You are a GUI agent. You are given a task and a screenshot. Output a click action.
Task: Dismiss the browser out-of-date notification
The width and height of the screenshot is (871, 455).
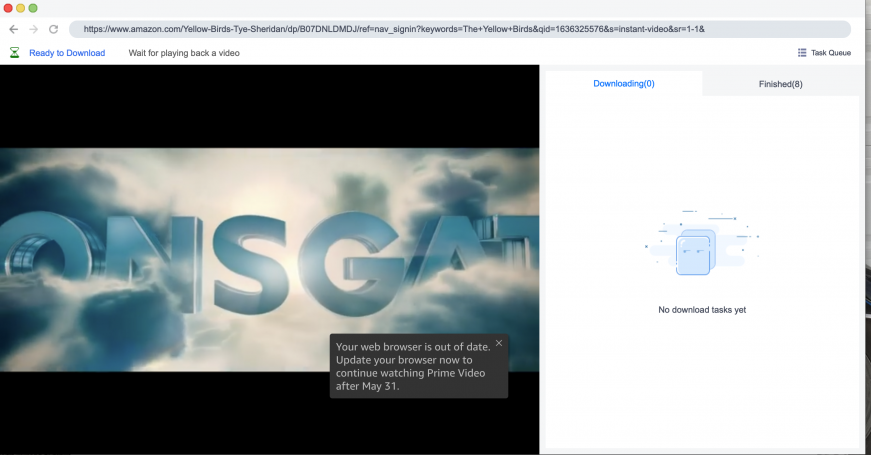click(499, 343)
